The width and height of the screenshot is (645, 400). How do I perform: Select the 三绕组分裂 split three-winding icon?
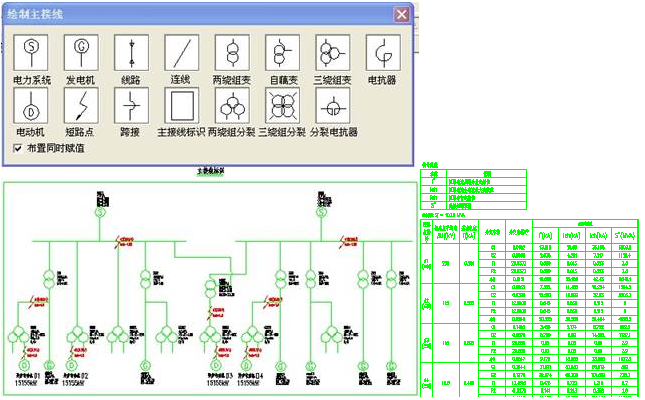(282, 105)
